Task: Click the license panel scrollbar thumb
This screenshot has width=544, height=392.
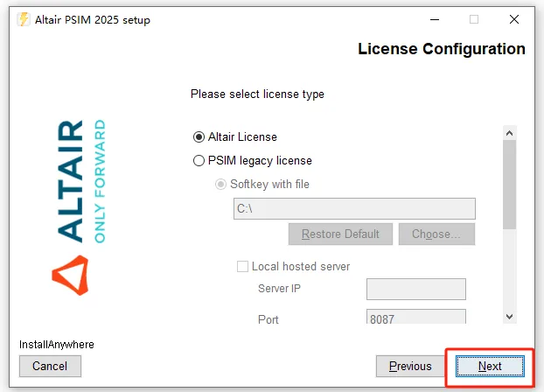Action: [509, 185]
